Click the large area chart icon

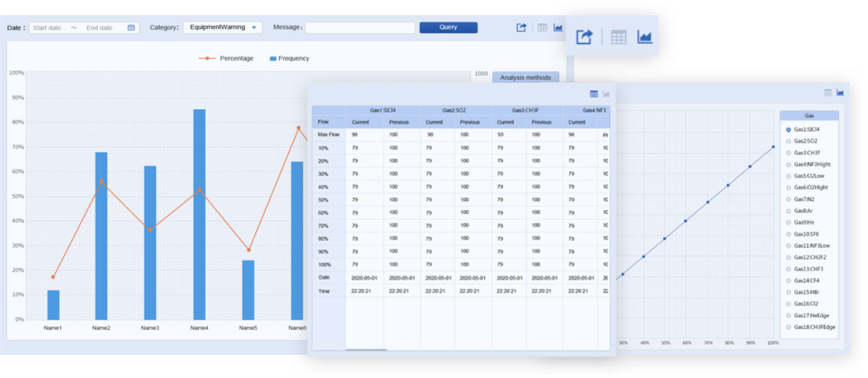(x=644, y=37)
